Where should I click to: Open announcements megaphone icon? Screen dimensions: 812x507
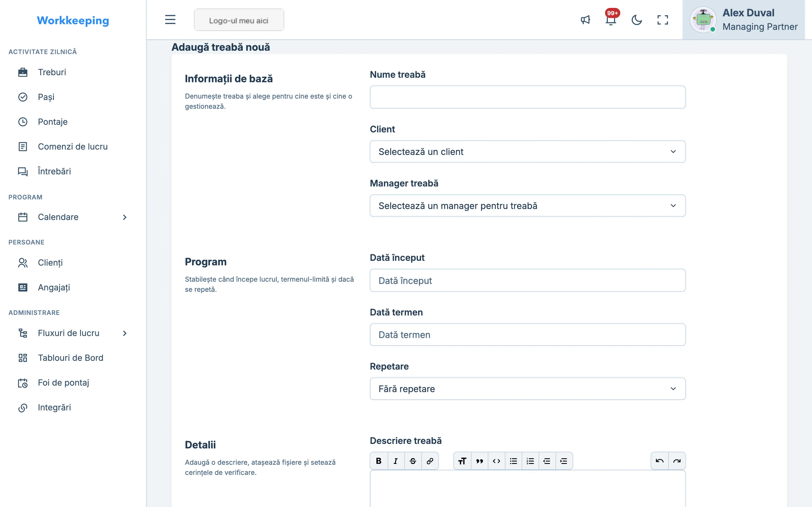pos(585,20)
